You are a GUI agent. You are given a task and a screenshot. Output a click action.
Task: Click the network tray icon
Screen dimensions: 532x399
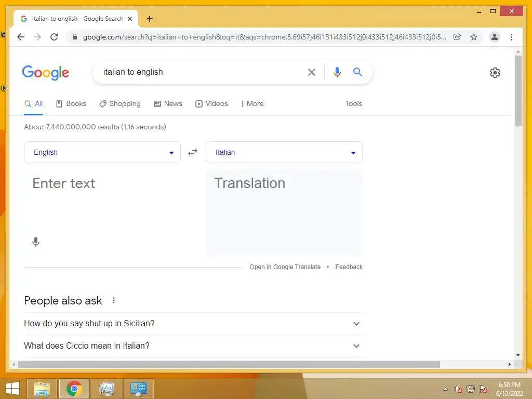pos(471,389)
